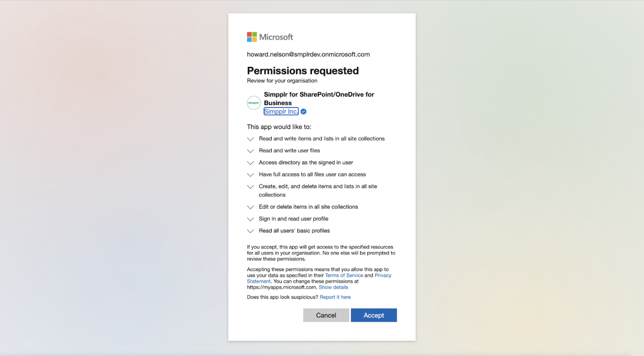
Task: Expand 'Read and write user files' permission
Action: tap(251, 151)
